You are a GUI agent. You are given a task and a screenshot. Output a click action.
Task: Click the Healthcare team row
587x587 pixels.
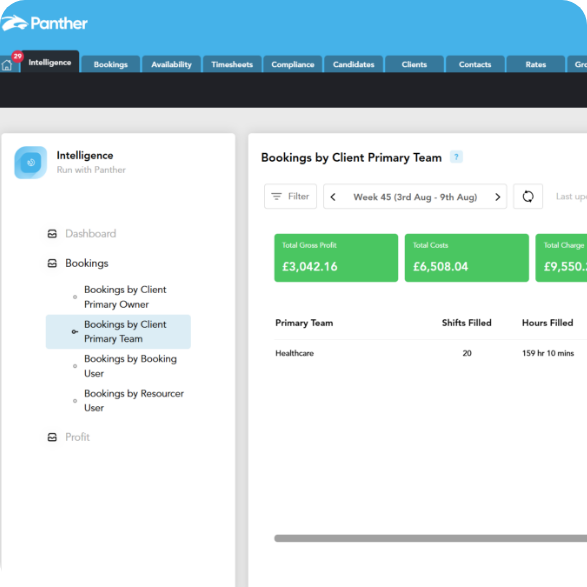[x=431, y=353]
